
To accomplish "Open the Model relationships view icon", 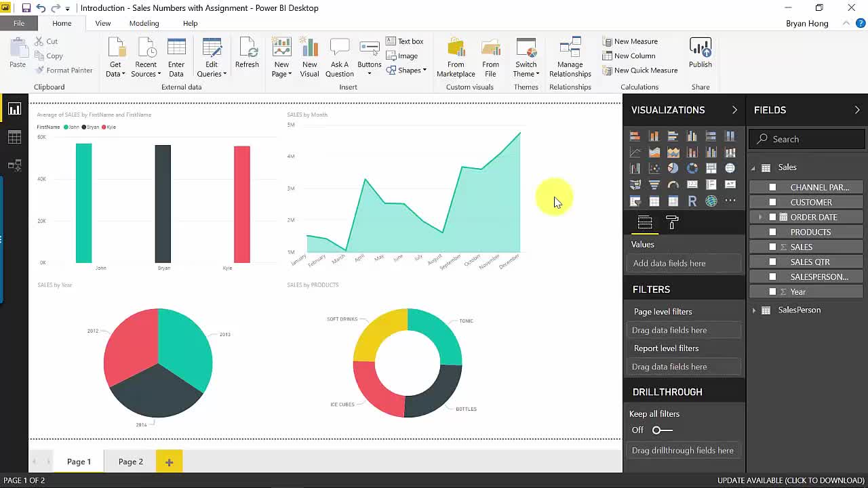I will (14, 165).
